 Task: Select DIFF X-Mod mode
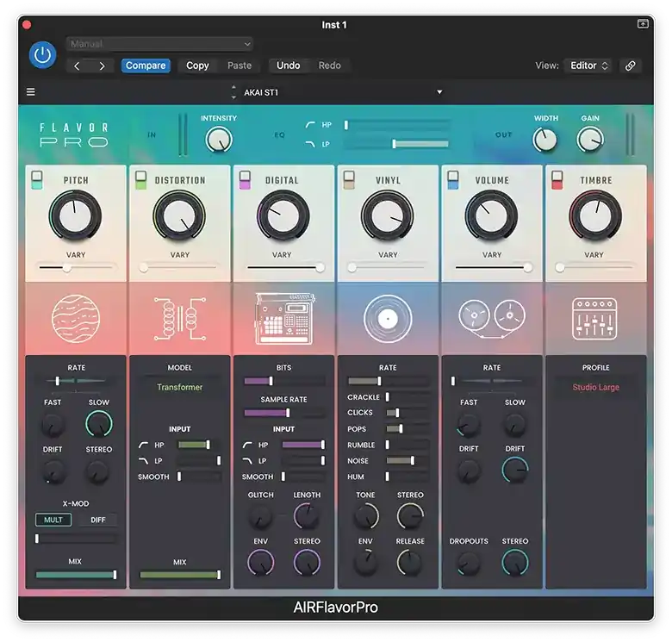(x=98, y=520)
